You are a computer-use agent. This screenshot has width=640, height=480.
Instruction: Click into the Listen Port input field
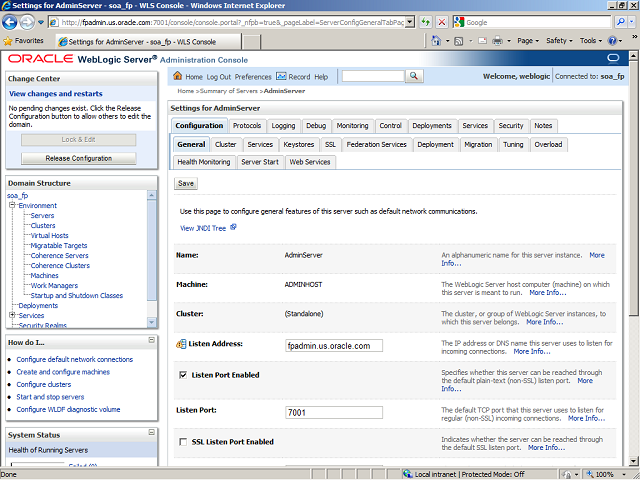(x=334, y=412)
